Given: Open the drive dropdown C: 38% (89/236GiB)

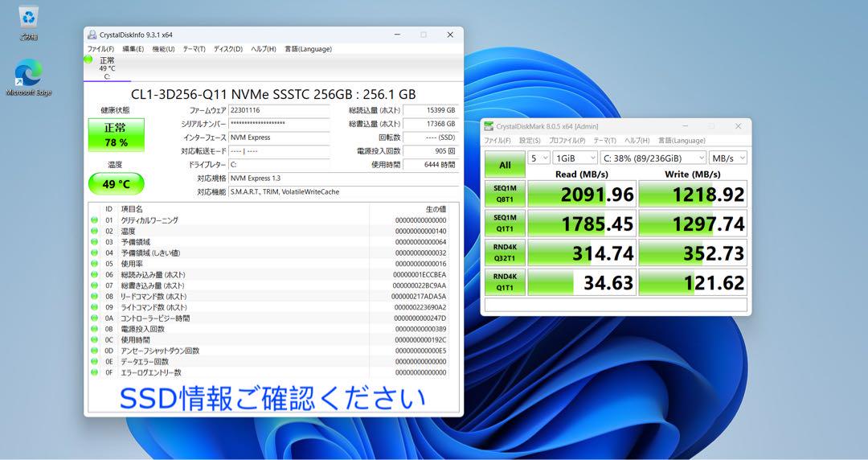Looking at the screenshot, I should (653, 158).
